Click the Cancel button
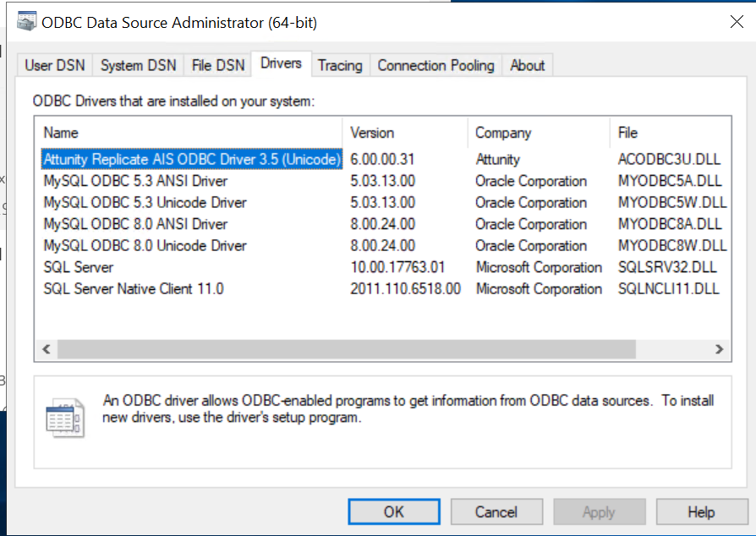The height and width of the screenshot is (536, 756). point(496,511)
